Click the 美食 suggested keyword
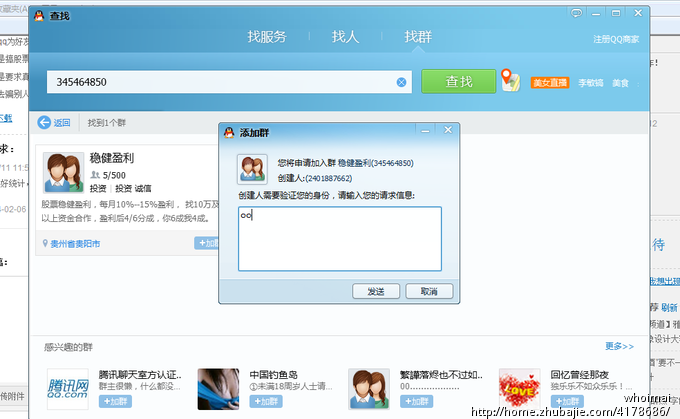The image size is (680, 419). (x=620, y=83)
